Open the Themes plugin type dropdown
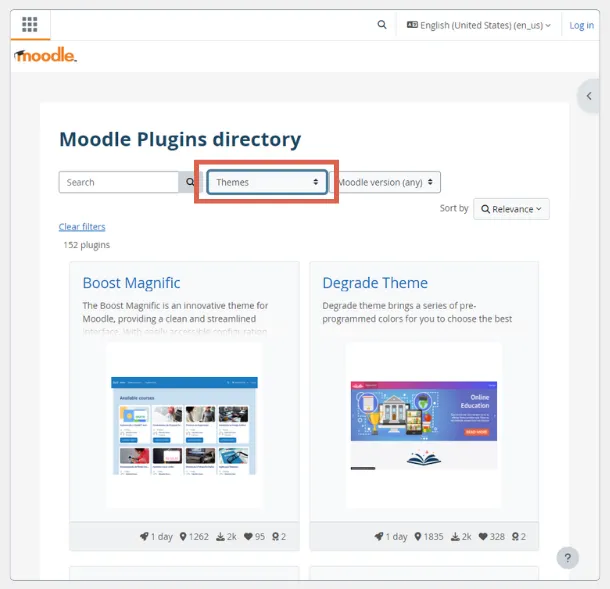610x589 pixels. [x=267, y=182]
